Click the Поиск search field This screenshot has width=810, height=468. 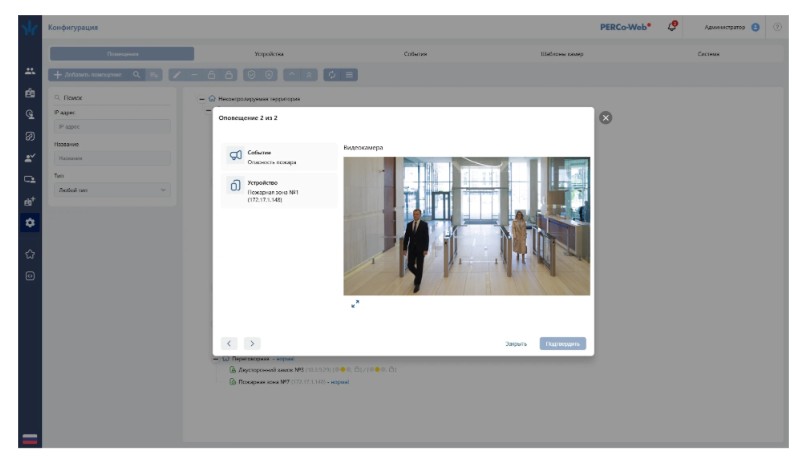pyautogui.click(x=111, y=98)
